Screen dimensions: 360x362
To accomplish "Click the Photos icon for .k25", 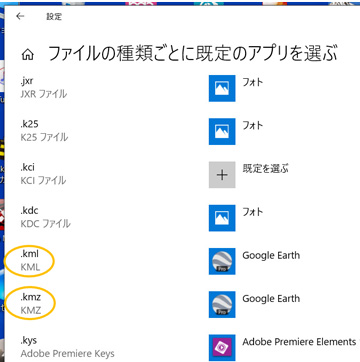I will click(222, 132).
